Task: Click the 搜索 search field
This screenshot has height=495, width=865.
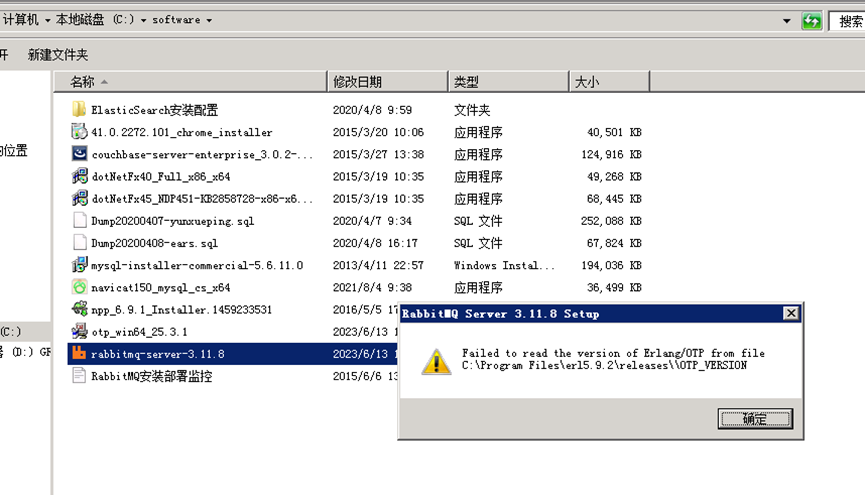Action: (x=847, y=21)
